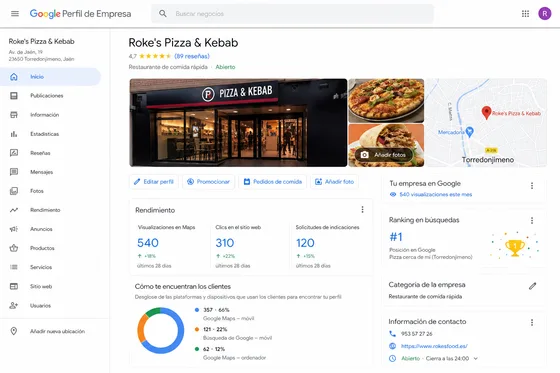The width and height of the screenshot is (560, 373).
Task: Click the Cómo te encuentran los clientes heading
Action: click(x=182, y=286)
